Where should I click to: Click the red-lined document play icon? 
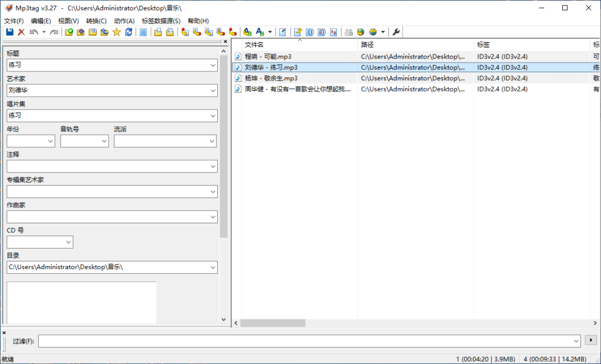(322, 32)
